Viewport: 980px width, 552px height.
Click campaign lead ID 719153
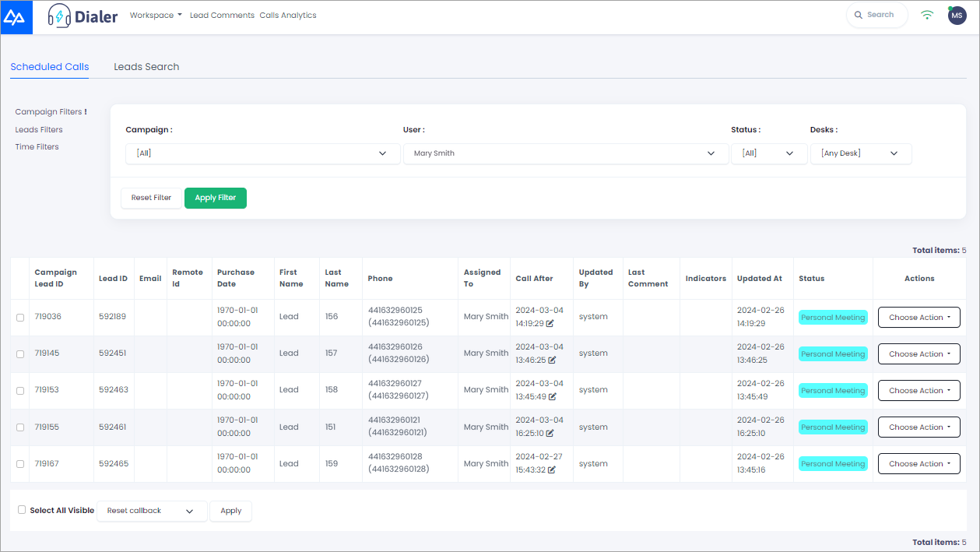click(x=47, y=390)
